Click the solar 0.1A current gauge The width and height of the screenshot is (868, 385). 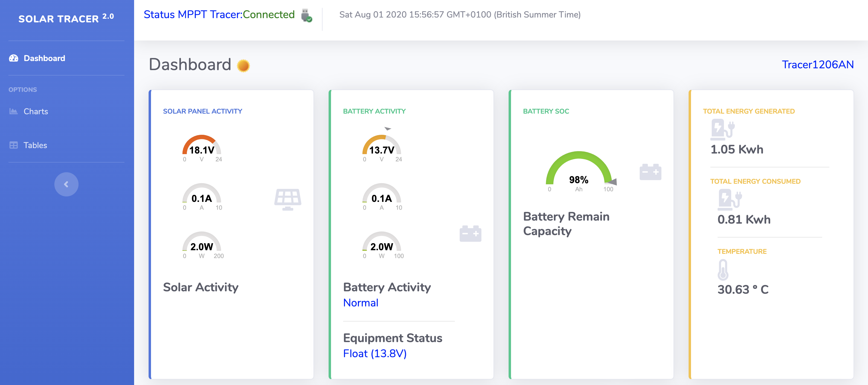(x=201, y=197)
